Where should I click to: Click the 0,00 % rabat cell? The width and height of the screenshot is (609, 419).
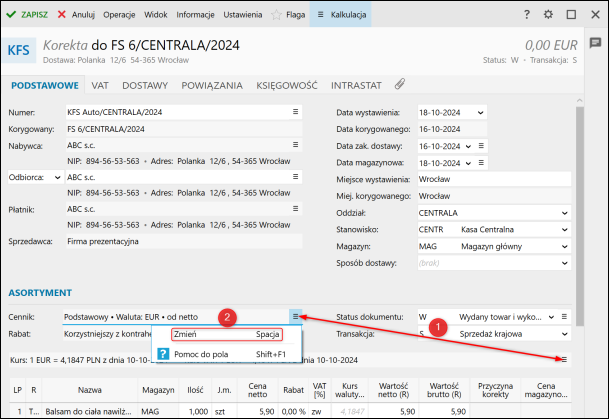click(x=293, y=411)
